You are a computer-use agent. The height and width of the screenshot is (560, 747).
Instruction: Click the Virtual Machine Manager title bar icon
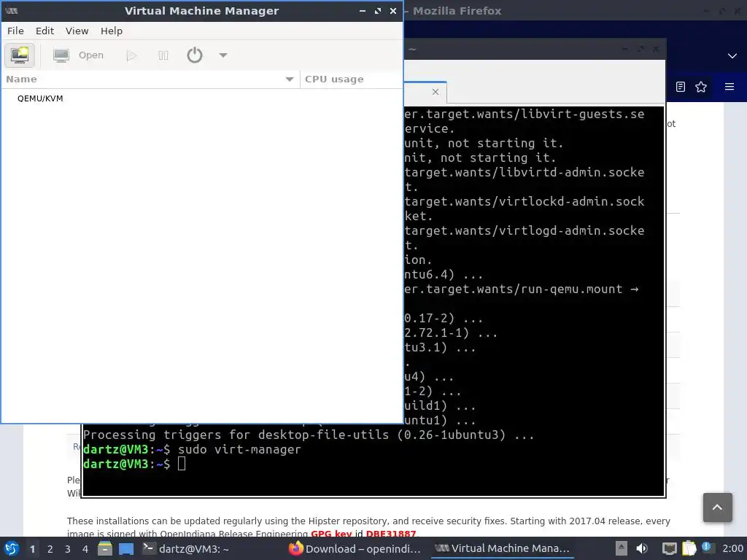12,11
